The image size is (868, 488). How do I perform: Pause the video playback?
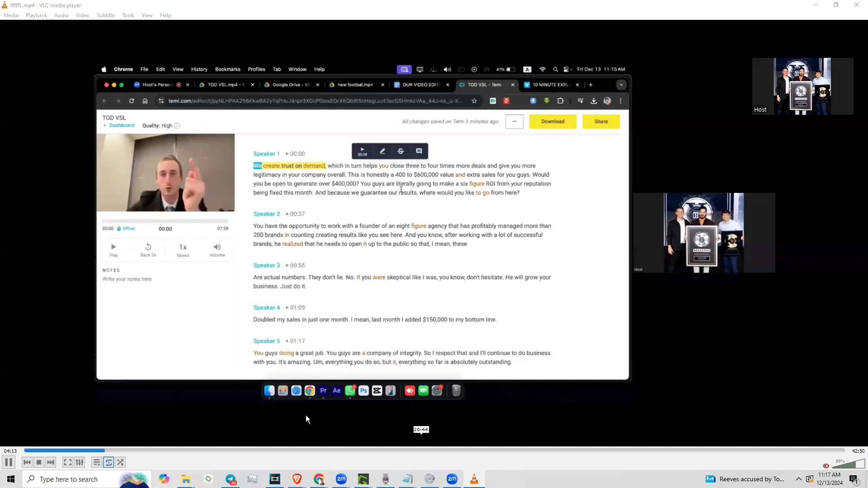click(x=9, y=462)
